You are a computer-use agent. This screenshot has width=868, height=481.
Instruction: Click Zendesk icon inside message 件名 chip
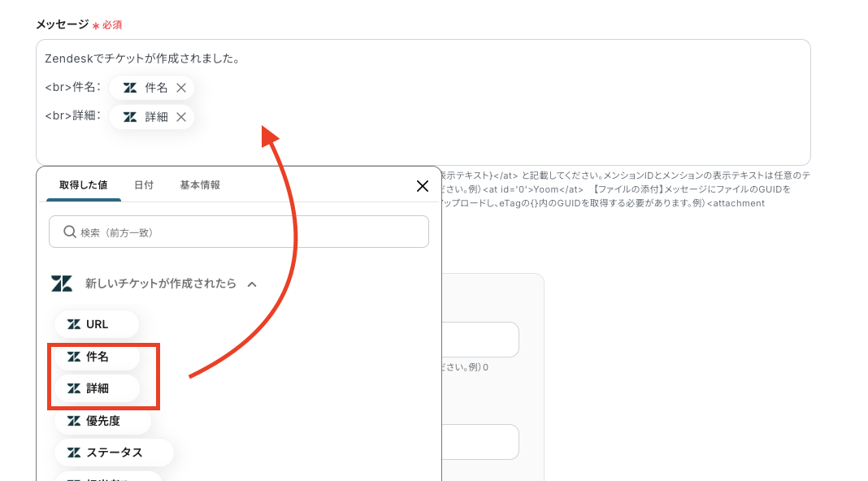tap(130, 88)
